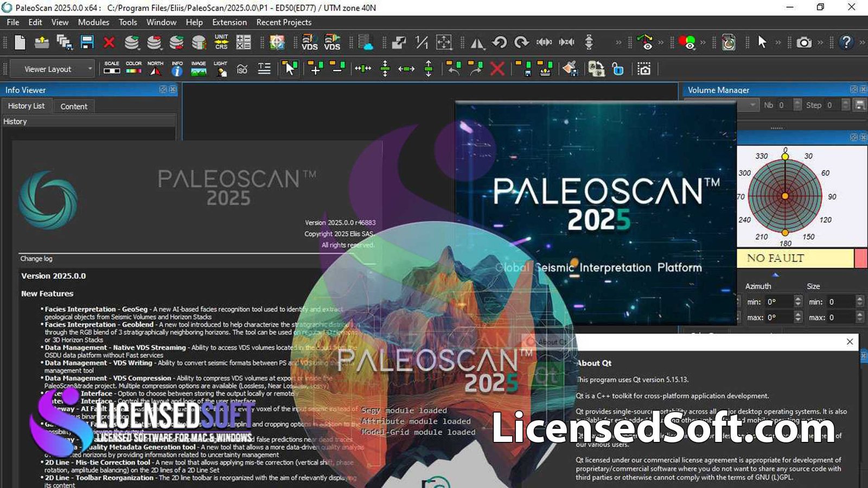Click the blue lock icon
868x488 pixels.
coord(617,69)
